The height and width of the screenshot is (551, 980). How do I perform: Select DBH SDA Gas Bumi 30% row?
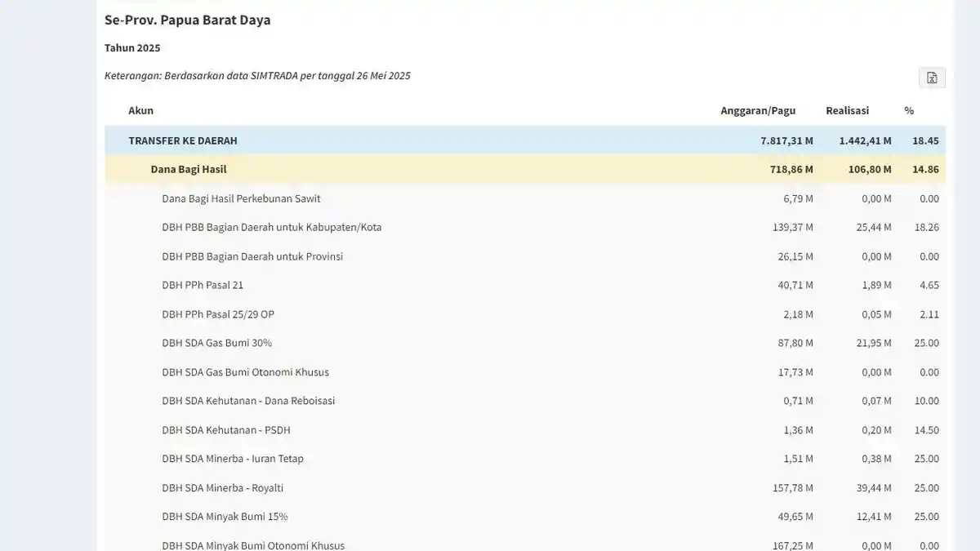pos(525,343)
